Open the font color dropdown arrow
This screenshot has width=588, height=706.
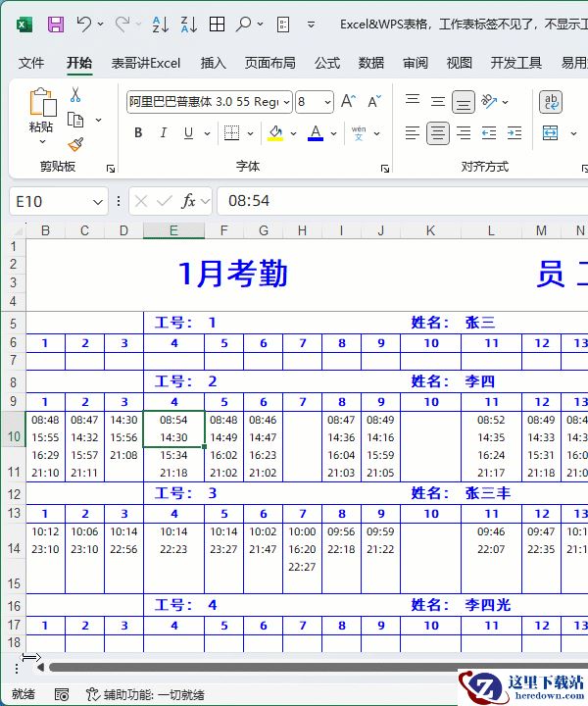(x=333, y=133)
